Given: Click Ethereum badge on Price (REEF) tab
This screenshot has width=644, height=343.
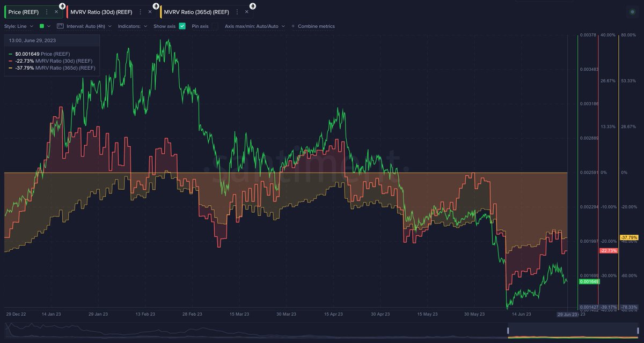Looking at the screenshot, I should [62, 6].
